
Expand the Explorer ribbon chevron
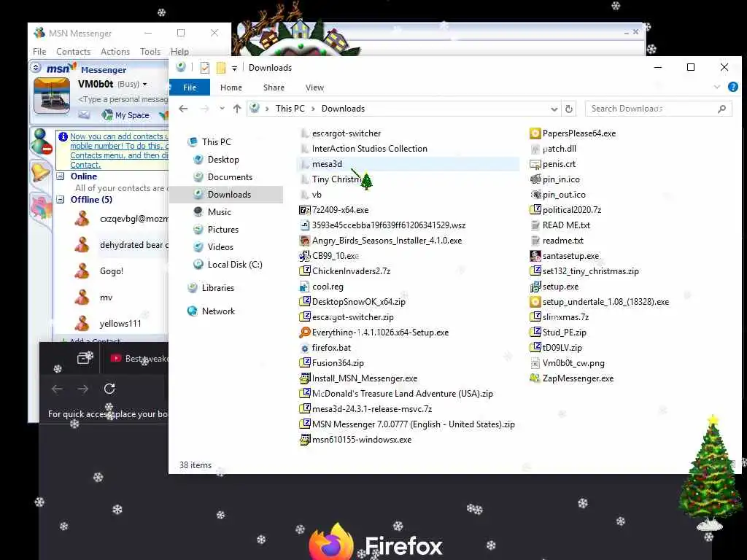717,87
